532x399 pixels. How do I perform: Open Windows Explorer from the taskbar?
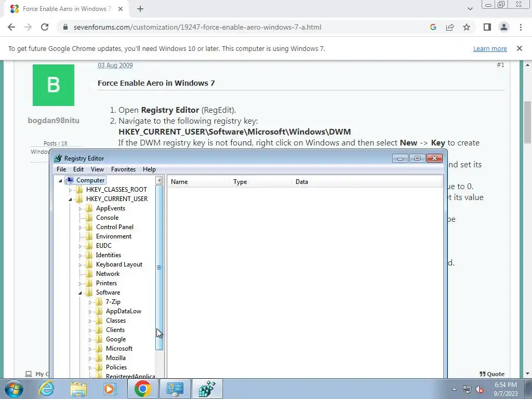click(x=79, y=389)
